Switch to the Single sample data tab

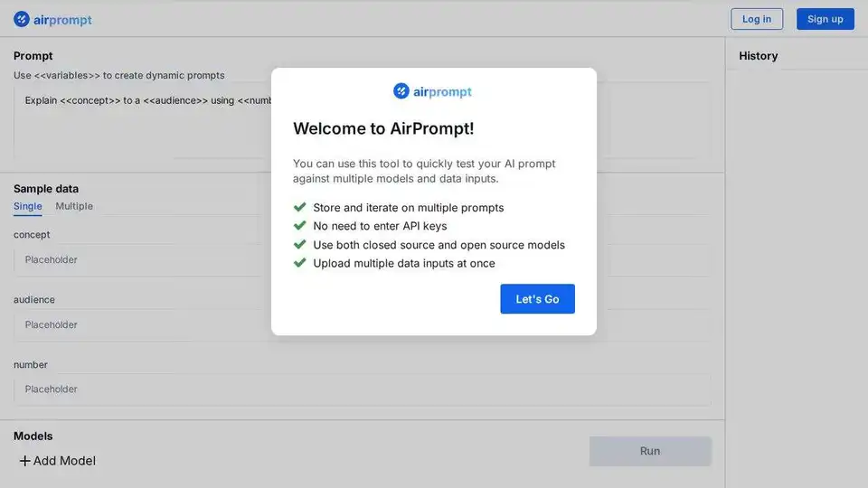(28, 206)
